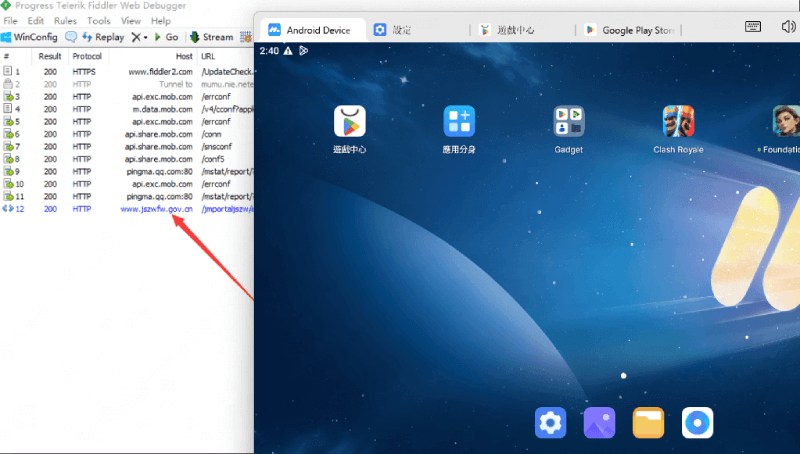Select session 9 pingma.qq.com:80 row
This screenshot has height=454, width=800.
tap(127, 172)
